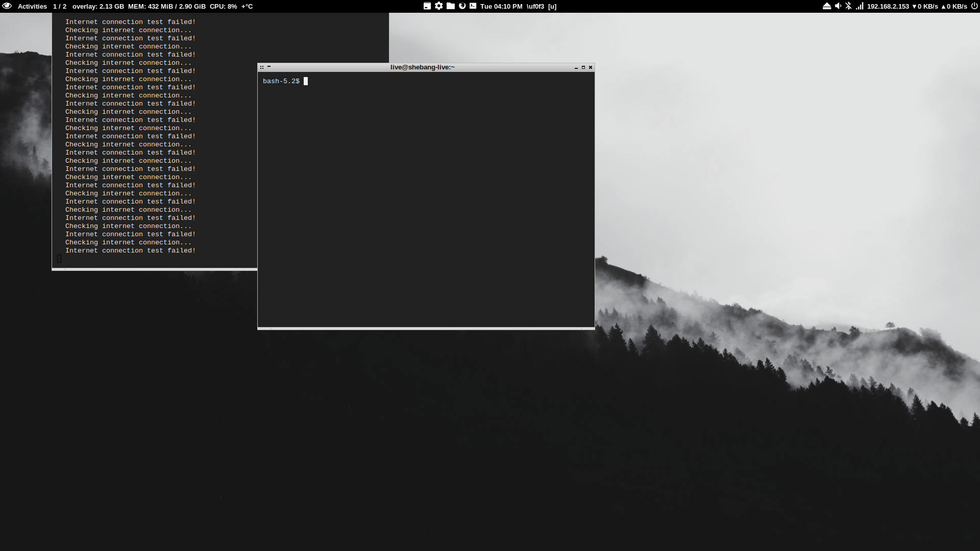The height and width of the screenshot is (551, 980).
Task: Click the upload speed 0 KB/s readout
Action: point(954,7)
